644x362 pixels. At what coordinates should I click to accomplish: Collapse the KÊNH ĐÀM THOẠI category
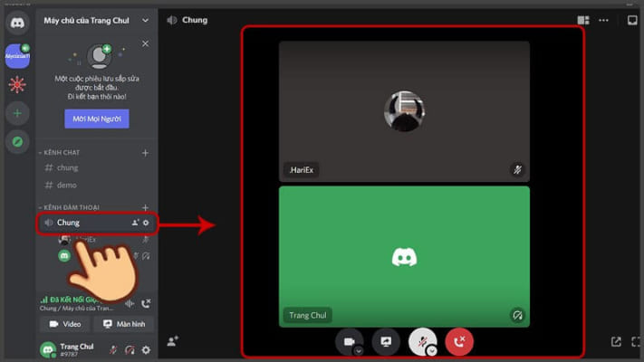pyautogui.click(x=69, y=207)
